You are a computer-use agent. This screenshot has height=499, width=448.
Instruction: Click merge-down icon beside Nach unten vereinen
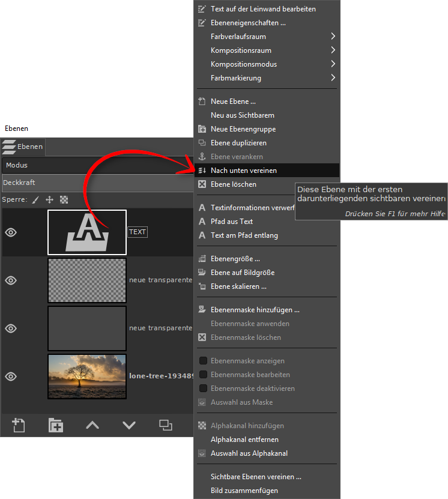tap(202, 171)
